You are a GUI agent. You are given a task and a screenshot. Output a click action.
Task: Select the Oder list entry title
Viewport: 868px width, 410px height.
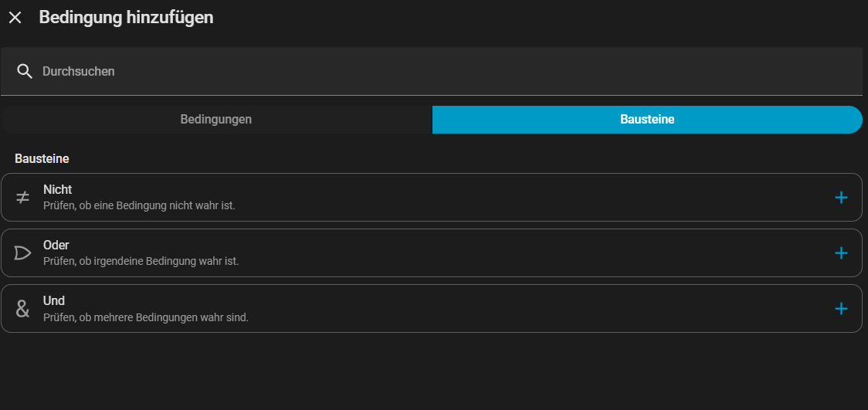[56, 246]
